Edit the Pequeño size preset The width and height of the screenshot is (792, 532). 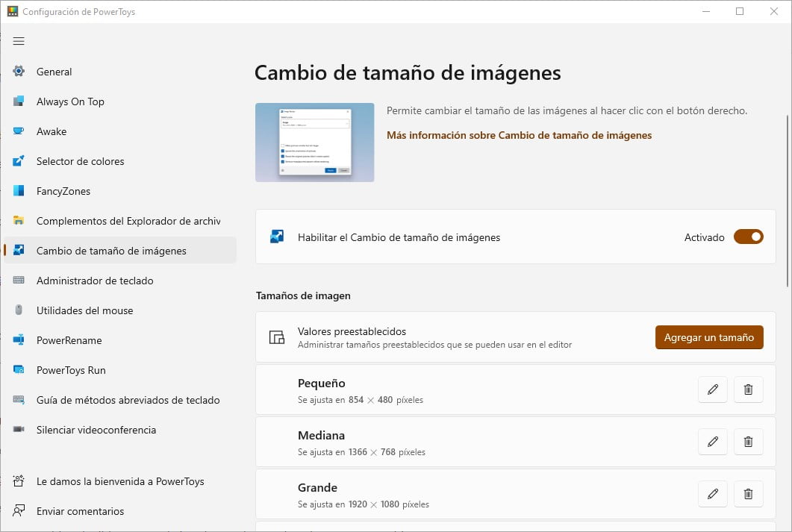point(713,389)
